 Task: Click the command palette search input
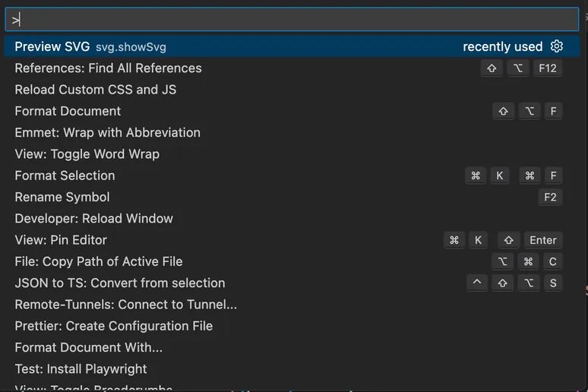tap(292, 20)
